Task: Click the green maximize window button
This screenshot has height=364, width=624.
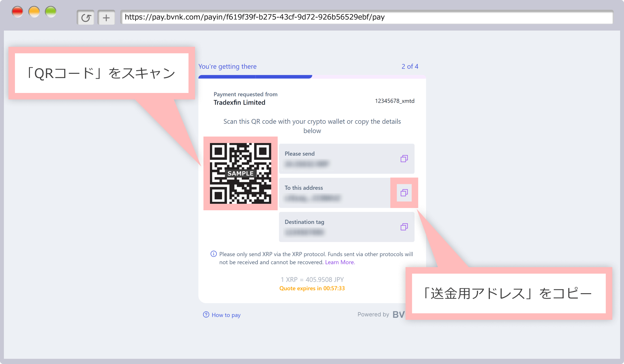Action: pyautogui.click(x=51, y=12)
